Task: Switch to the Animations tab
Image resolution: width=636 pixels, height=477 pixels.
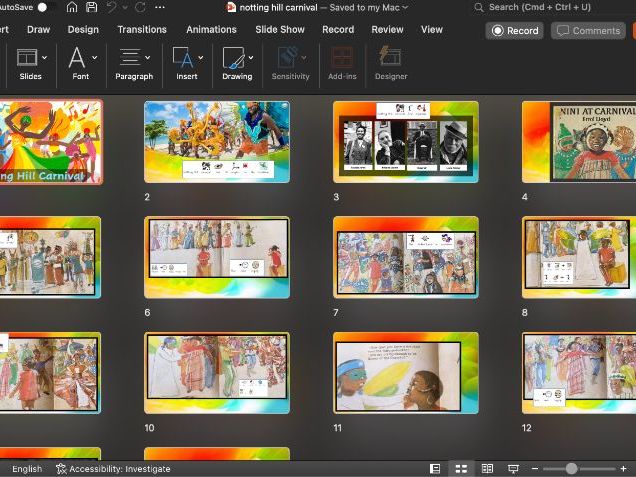Action: coord(211,30)
